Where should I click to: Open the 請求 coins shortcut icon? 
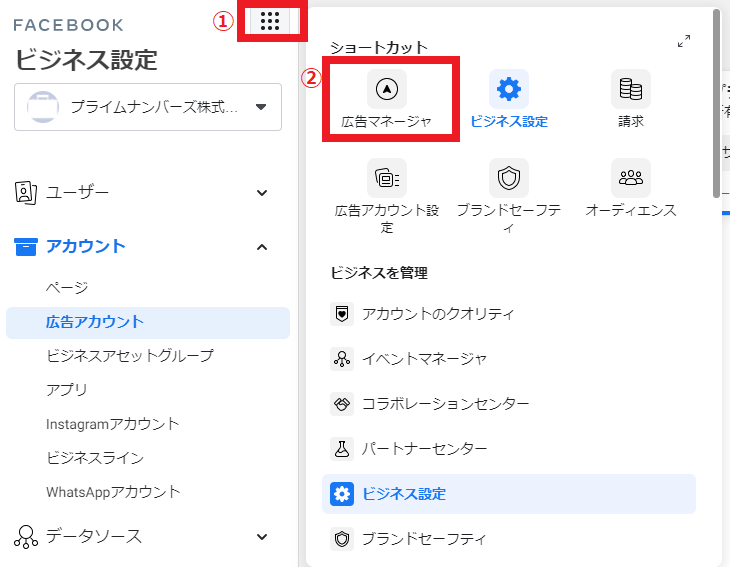(x=630, y=89)
